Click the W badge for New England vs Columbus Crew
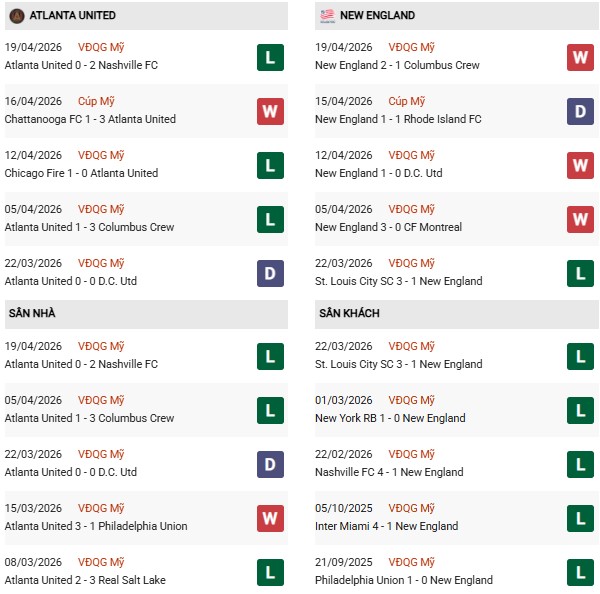Viewport: 600px width, 594px height. (581, 57)
